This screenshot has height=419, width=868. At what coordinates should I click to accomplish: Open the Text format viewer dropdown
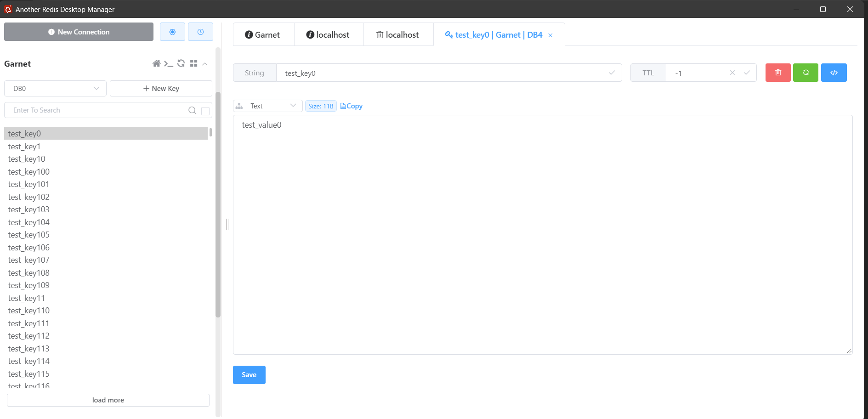tap(267, 106)
